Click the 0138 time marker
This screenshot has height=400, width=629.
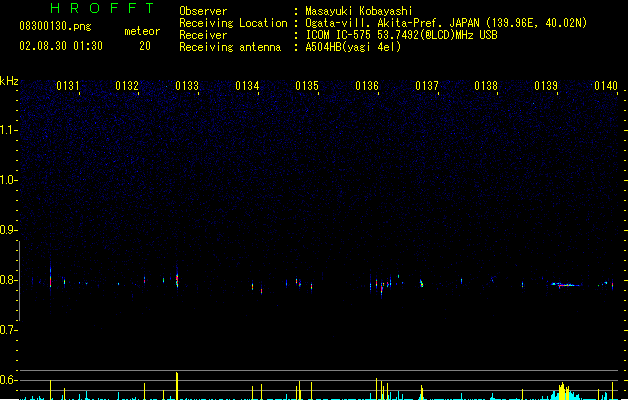pyautogui.click(x=486, y=86)
